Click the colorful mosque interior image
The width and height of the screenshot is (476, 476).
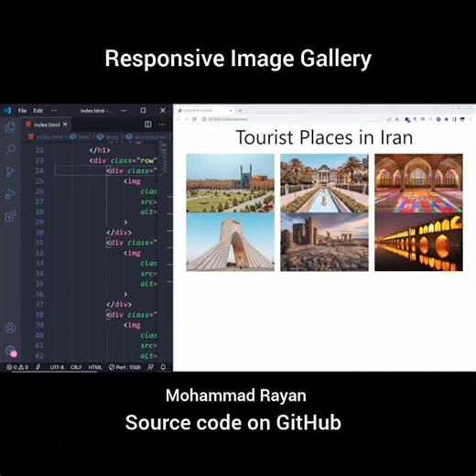point(418,183)
